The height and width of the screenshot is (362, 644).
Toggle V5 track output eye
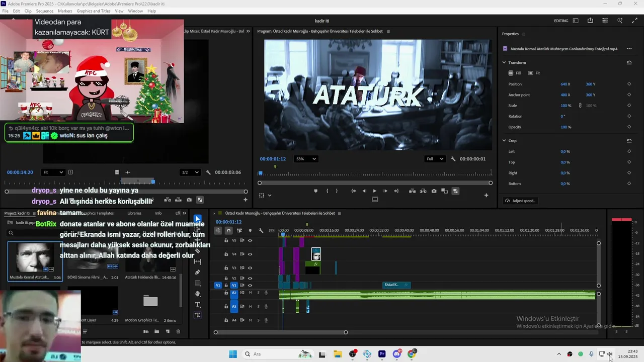(250, 240)
